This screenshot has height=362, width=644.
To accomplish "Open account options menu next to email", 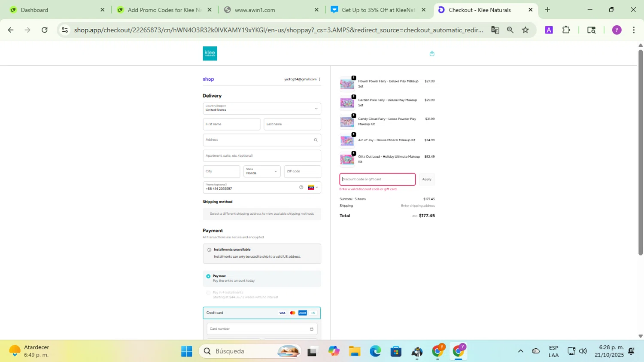I will pyautogui.click(x=319, y=79).
